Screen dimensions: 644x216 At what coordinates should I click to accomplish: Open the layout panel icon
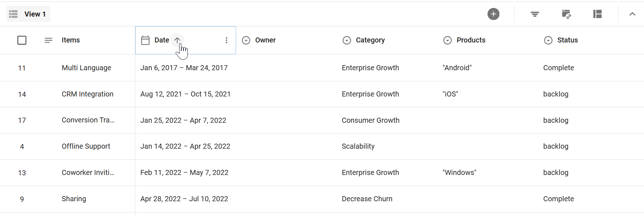tap(597, 14)
